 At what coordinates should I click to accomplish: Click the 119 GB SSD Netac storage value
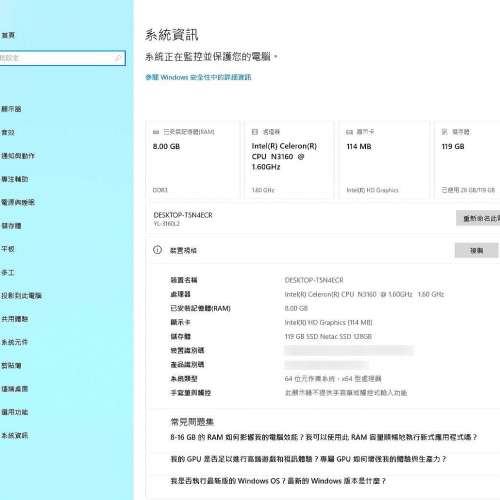[328, 336]
